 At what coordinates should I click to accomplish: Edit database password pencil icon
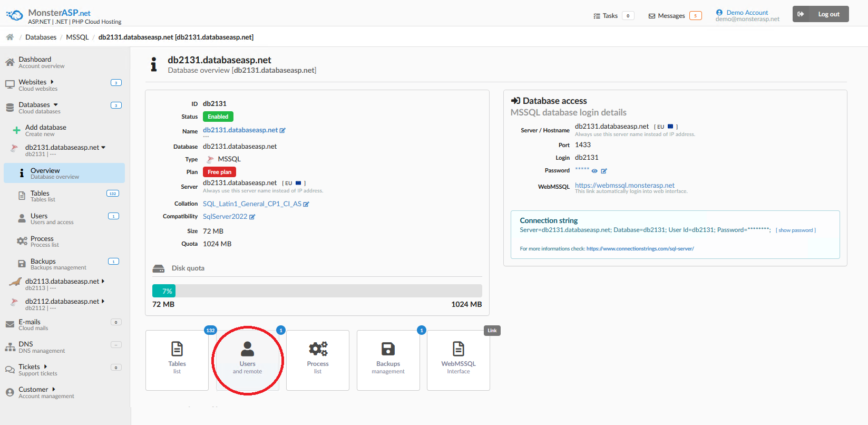pos(604,171)
